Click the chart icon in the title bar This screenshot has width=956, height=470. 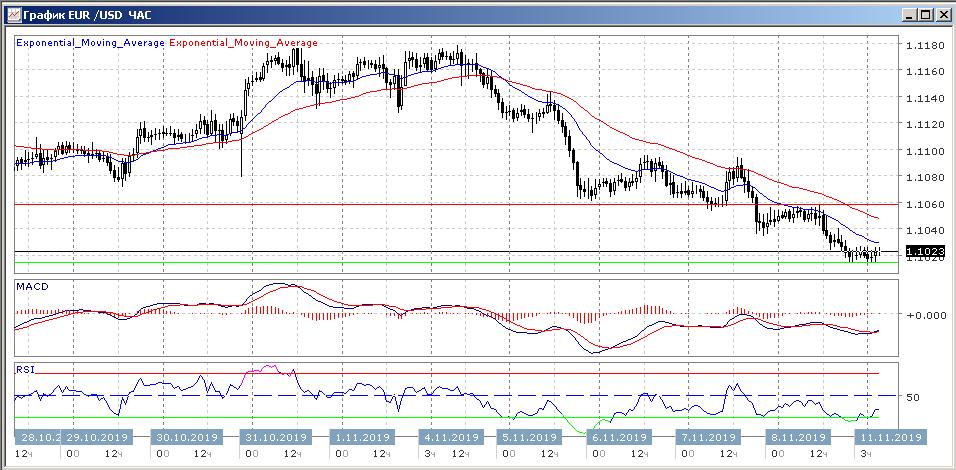pos(12,15)
